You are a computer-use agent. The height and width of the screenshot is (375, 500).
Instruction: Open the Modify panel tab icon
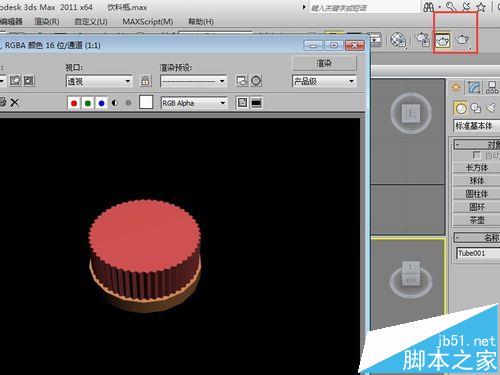click(474, 87)
